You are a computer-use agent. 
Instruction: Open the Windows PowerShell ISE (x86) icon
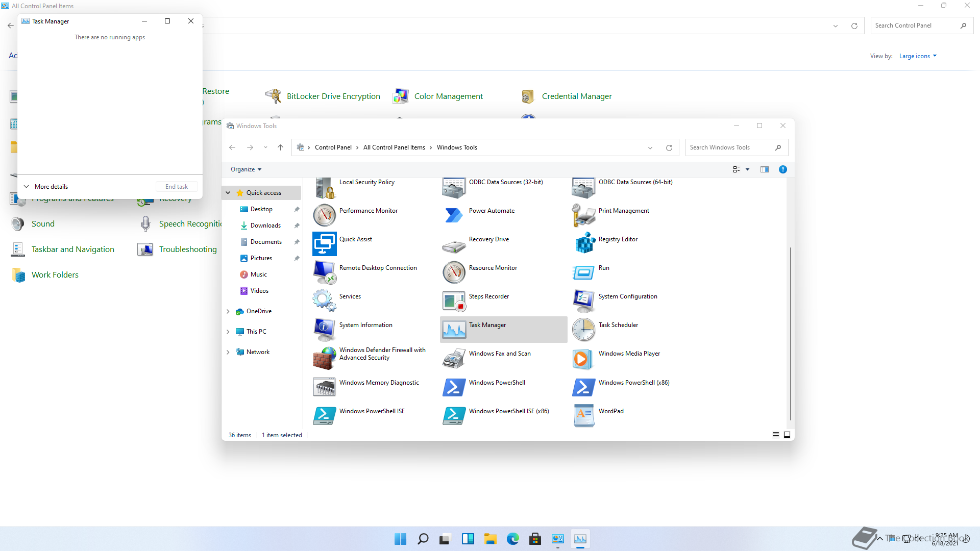point(454,416)
